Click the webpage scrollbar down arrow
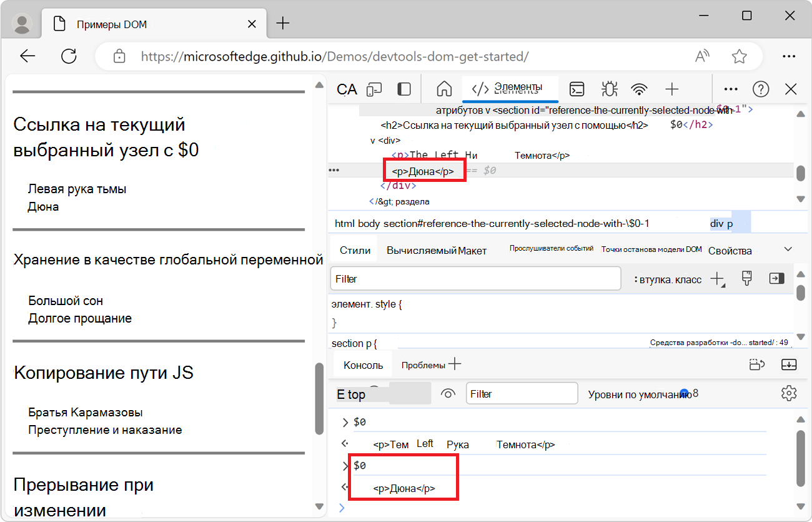The image size is (812, 522). [x=319, y=506]
